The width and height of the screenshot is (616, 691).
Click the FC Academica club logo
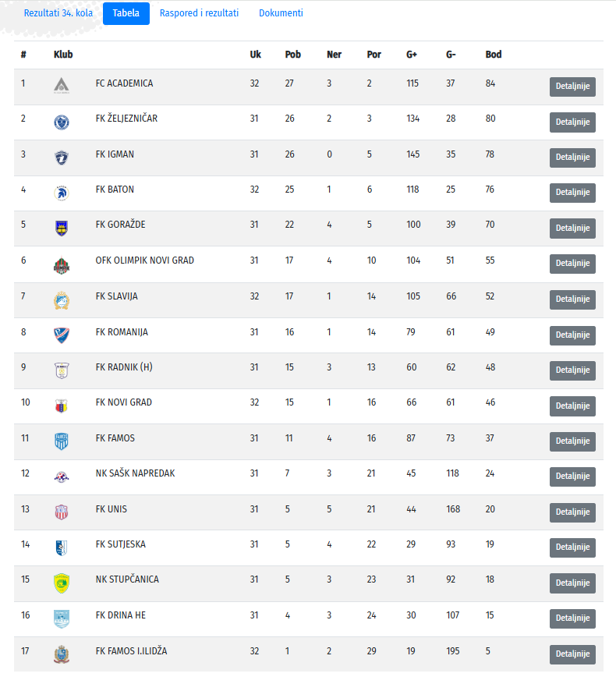coord(62,86)
